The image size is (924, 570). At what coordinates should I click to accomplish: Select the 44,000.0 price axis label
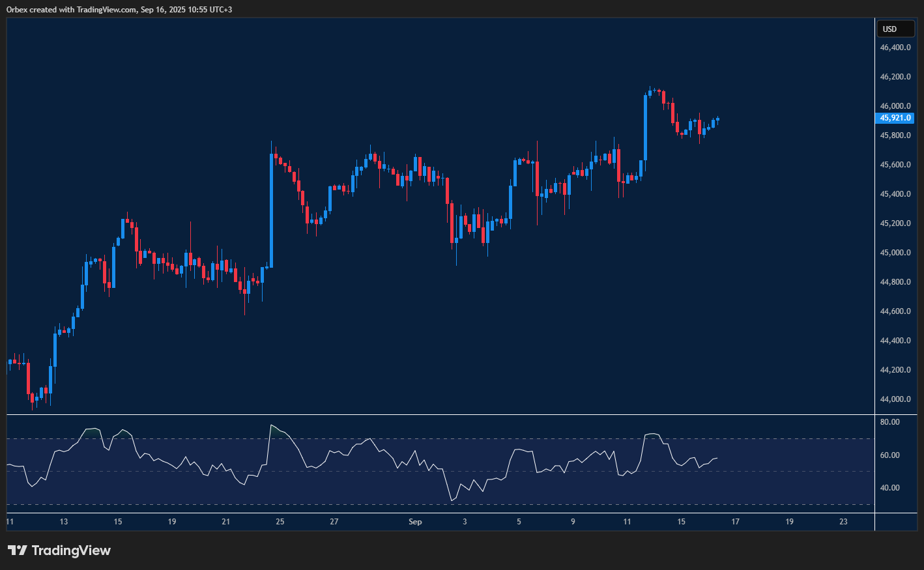(895, 399)
